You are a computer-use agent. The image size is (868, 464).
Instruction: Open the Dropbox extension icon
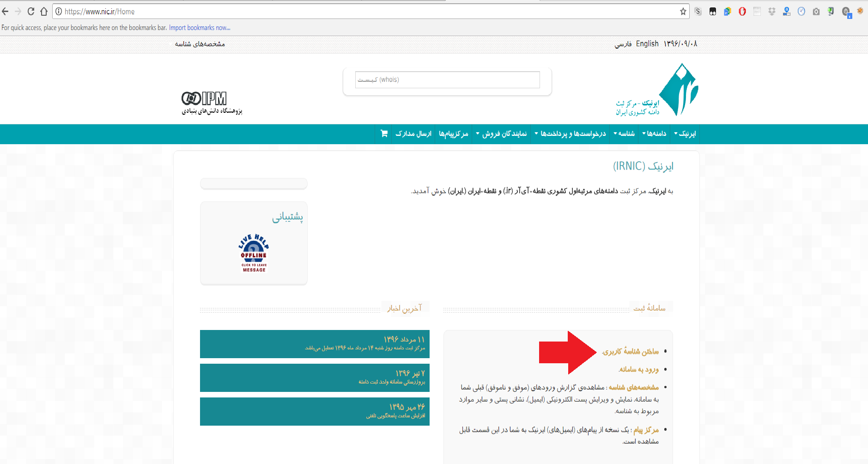click(x=772, y=12)
